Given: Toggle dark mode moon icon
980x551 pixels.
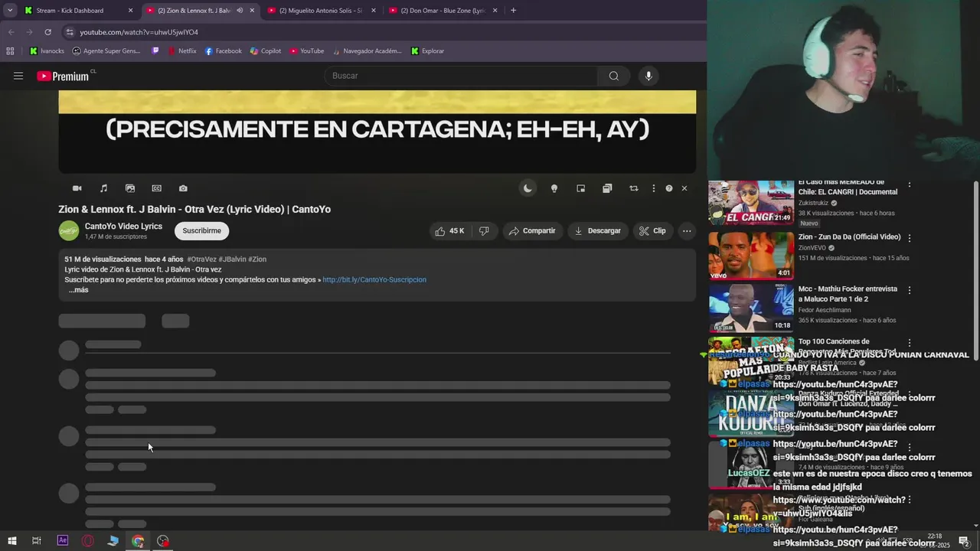Looking at the screenshot, I should click(x=528, y=188).
